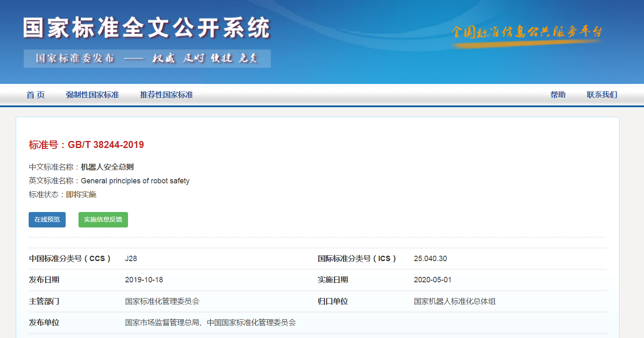Click the 实施信息反馈 feedback button
The width and height of the screenshot is (644, 338).
[103, 220]
